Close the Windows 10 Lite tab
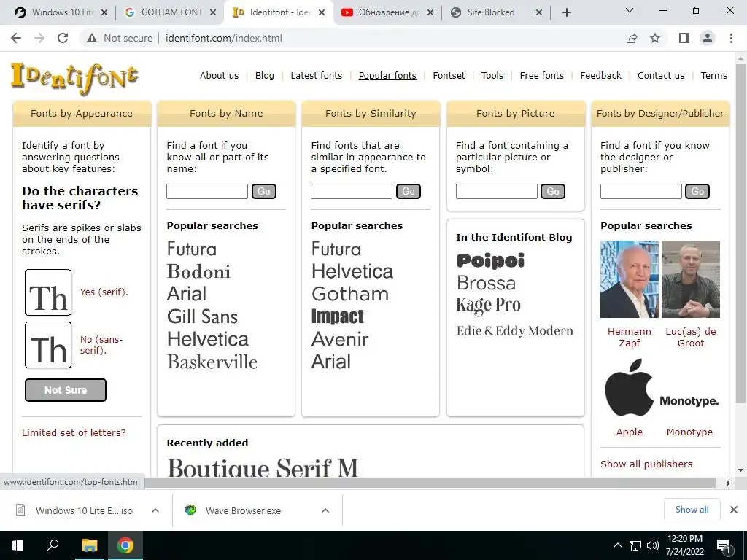 pos(104,12)
